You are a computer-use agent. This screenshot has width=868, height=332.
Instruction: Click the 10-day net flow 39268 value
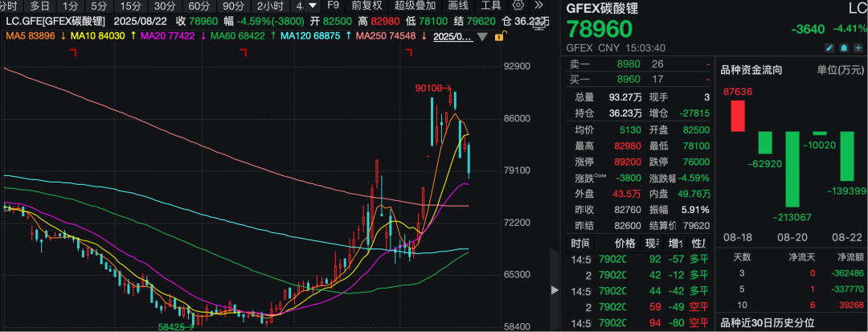850,305
